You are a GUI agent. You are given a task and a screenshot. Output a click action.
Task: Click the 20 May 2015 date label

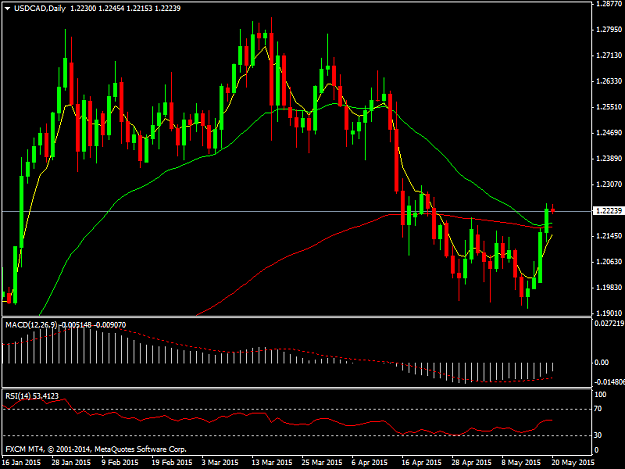point(573,463)
